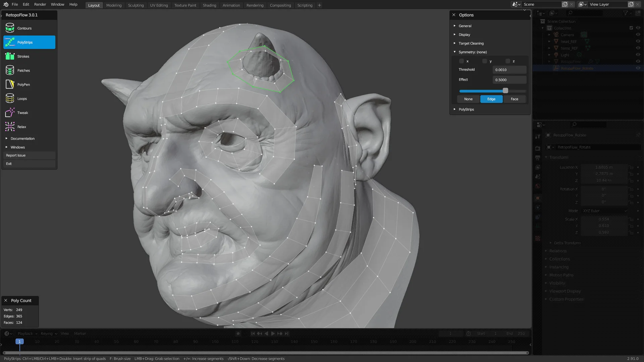
Task: Open the Rendering workspace tab
Action: [x=255, y=5]
